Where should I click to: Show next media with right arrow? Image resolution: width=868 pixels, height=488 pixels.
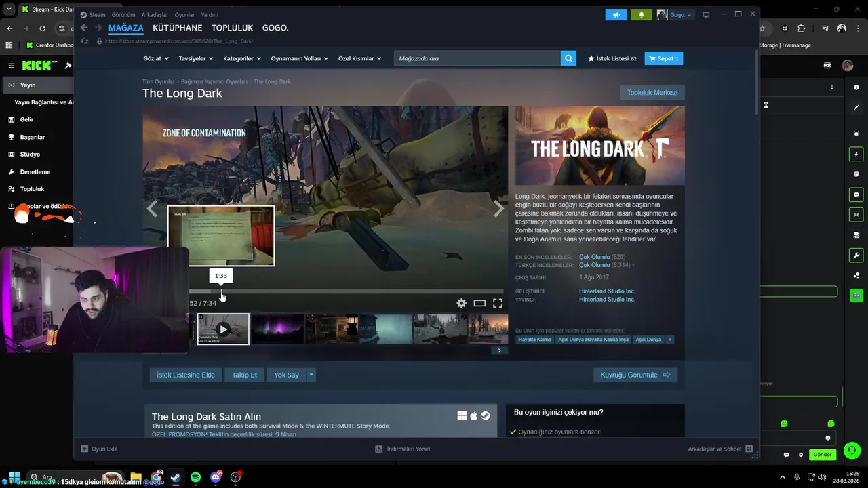click(x=498, y=208)
